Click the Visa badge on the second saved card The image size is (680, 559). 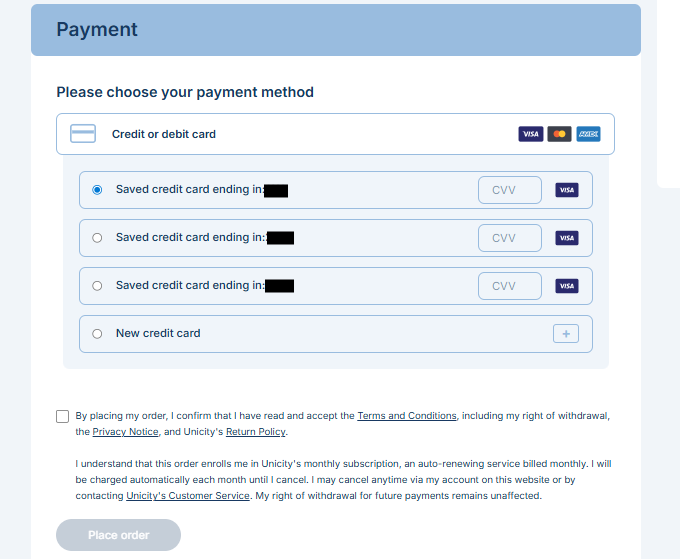(x=567, y=238)
